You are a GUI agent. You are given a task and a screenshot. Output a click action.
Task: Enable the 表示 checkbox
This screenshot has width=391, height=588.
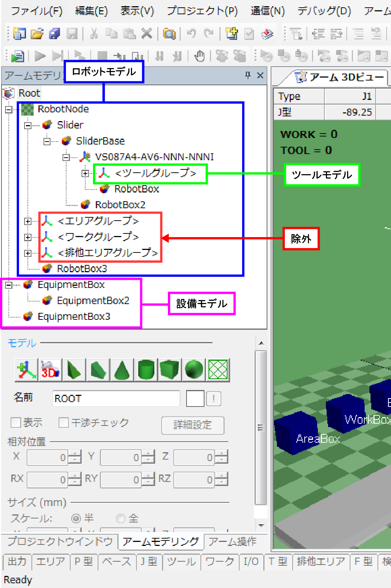16,423
